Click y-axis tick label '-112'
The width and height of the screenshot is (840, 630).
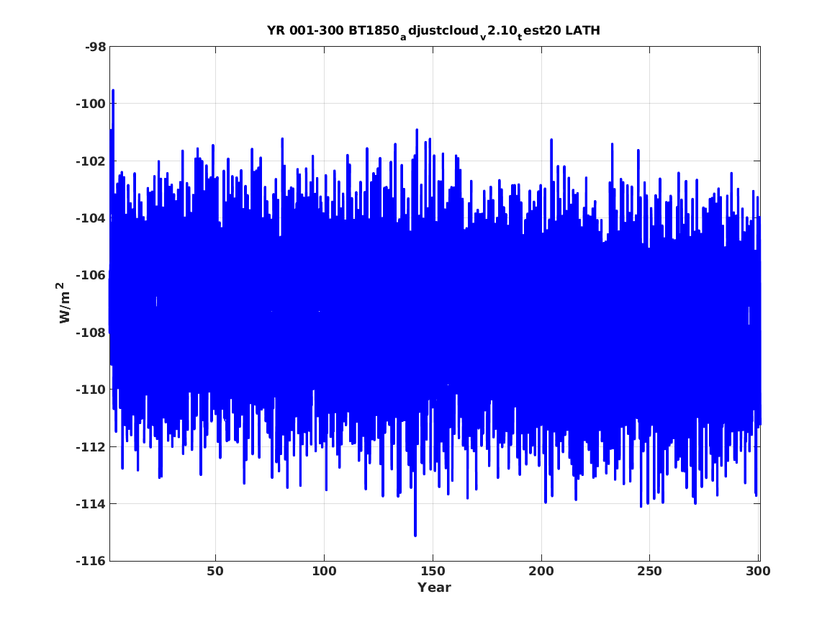[x=91, y=446]
